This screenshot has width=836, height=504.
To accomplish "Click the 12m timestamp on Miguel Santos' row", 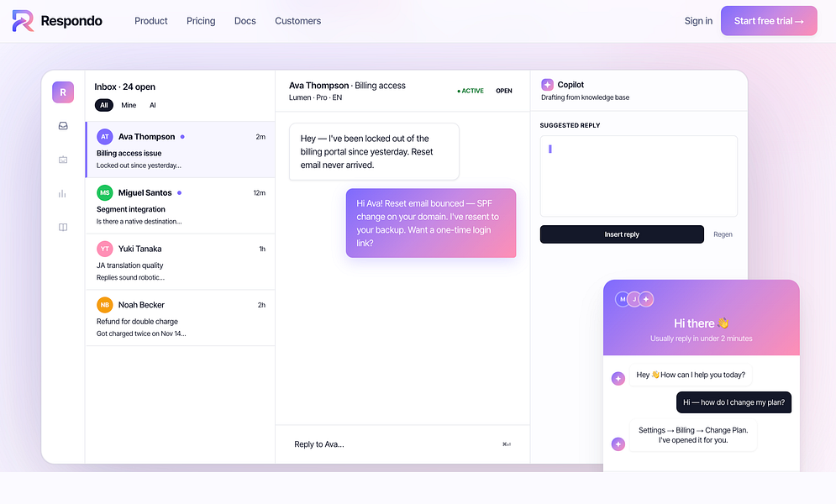I will [259, 193].
